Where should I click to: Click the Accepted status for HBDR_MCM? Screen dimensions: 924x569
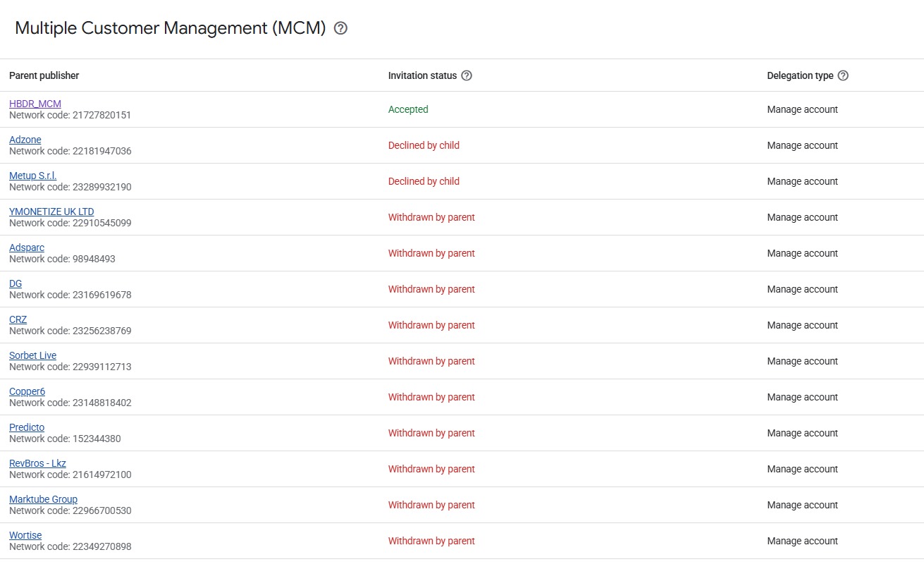tap(408, 109)
